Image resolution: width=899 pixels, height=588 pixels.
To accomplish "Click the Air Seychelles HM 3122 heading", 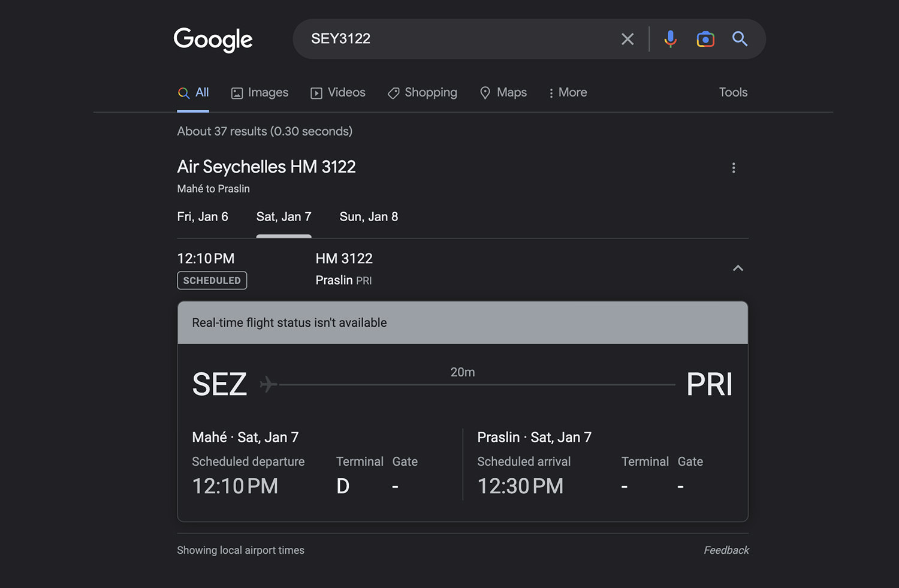I will pyautogui.click(x=266, y=167).
